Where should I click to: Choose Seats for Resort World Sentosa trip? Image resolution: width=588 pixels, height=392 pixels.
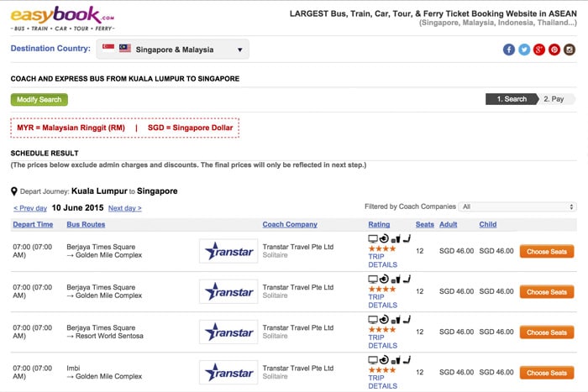[x=547, y=332]
